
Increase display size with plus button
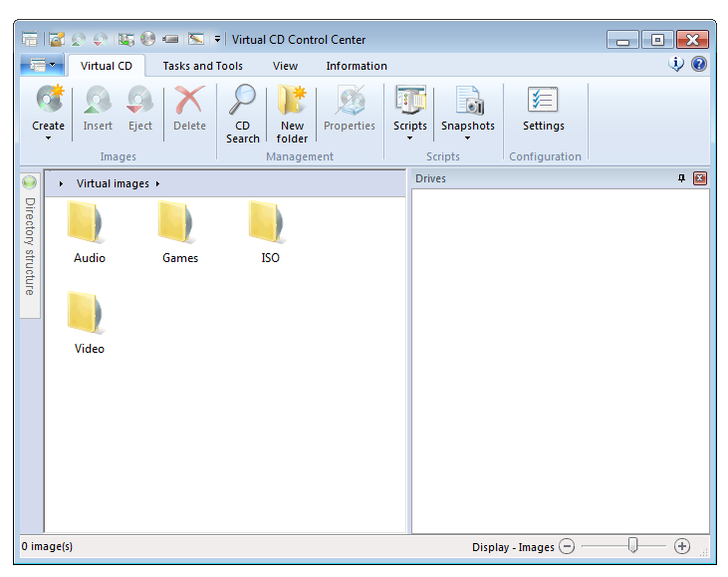click(682, 546)
